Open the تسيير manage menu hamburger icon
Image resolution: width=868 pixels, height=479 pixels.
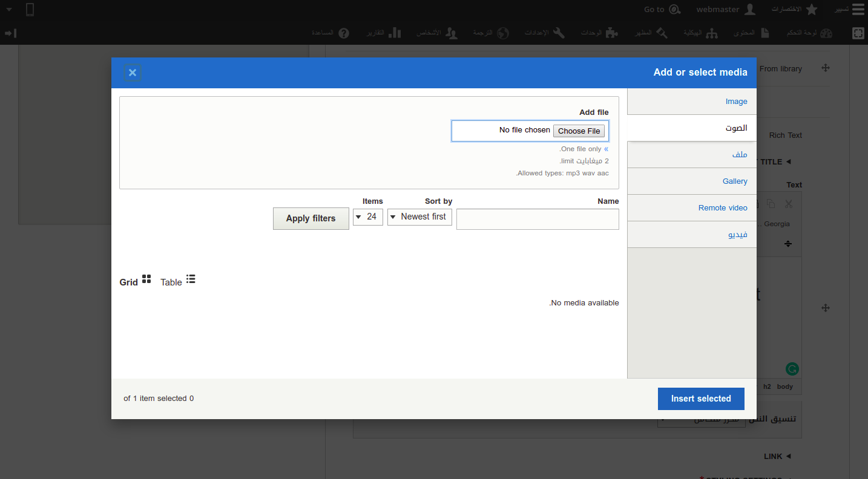(858, 9)
